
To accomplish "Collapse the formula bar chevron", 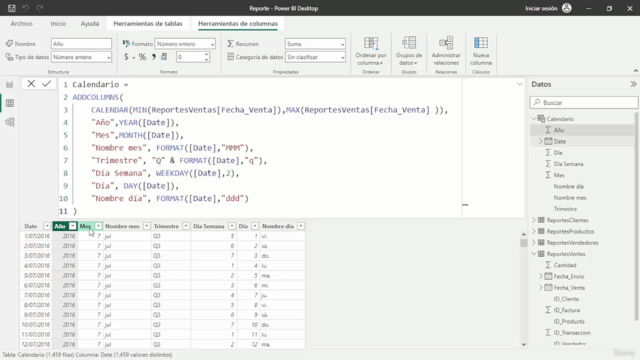I will (x=520, y=84).
